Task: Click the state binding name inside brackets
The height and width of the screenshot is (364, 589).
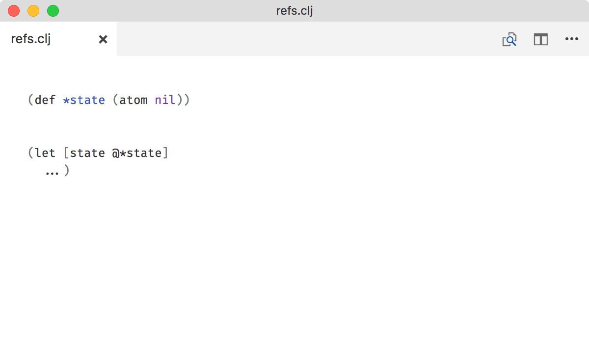Action: [87, 153]
